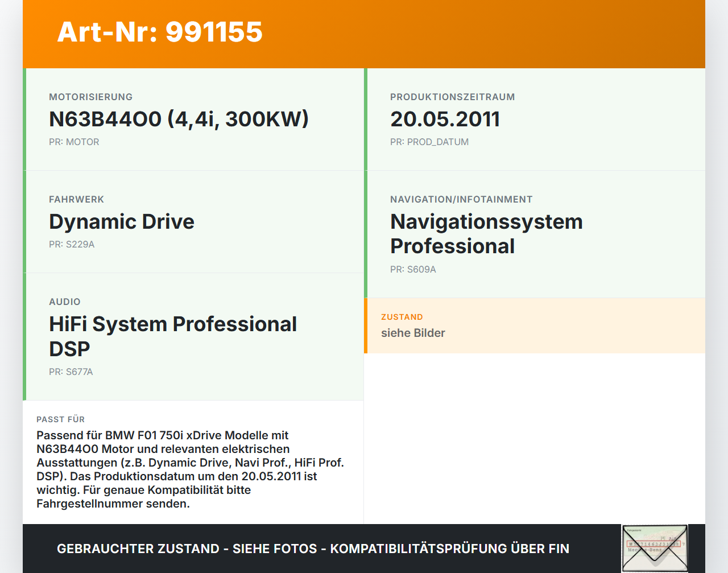Click the PASST FÜR compatibility description
The height and width of the screenshot is (573, 728).
pyautogui.click(x=190, y=469)
